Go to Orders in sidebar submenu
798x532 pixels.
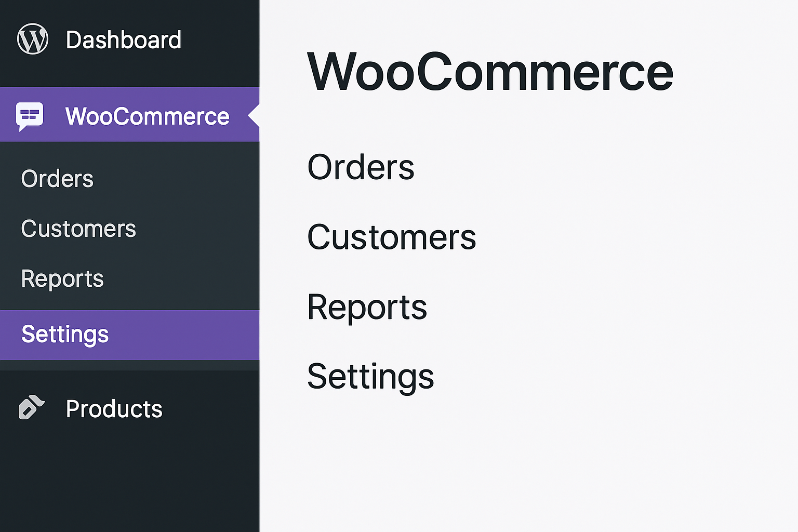(57, 179)
